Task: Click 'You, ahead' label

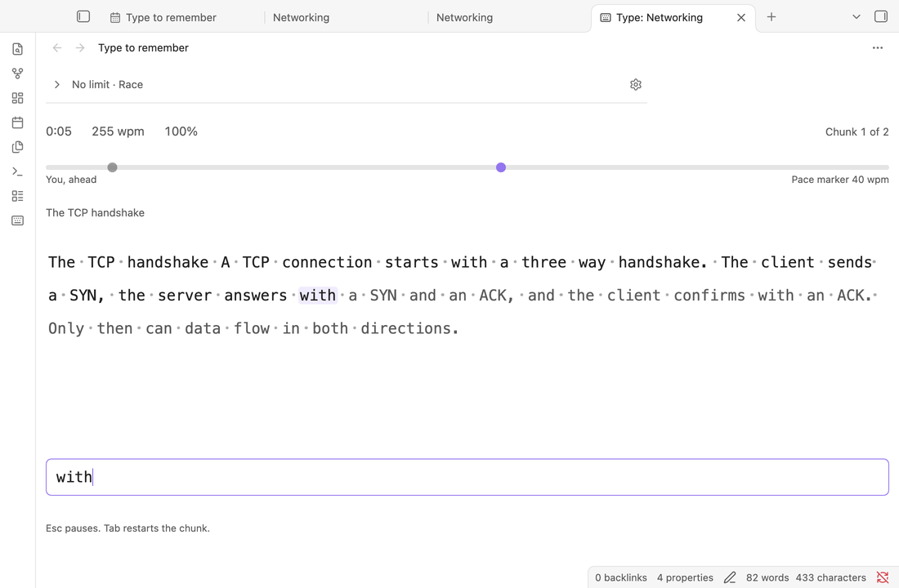Action: coord(71,180)
